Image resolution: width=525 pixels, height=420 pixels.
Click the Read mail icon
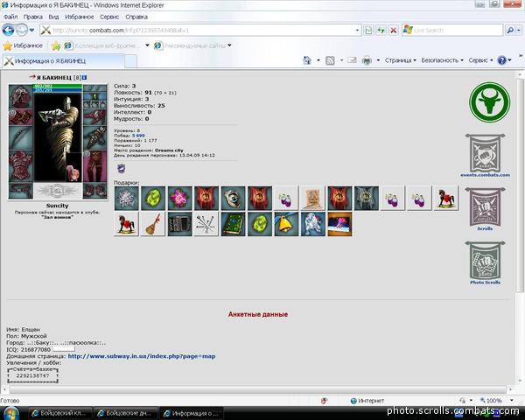point(352,60)
